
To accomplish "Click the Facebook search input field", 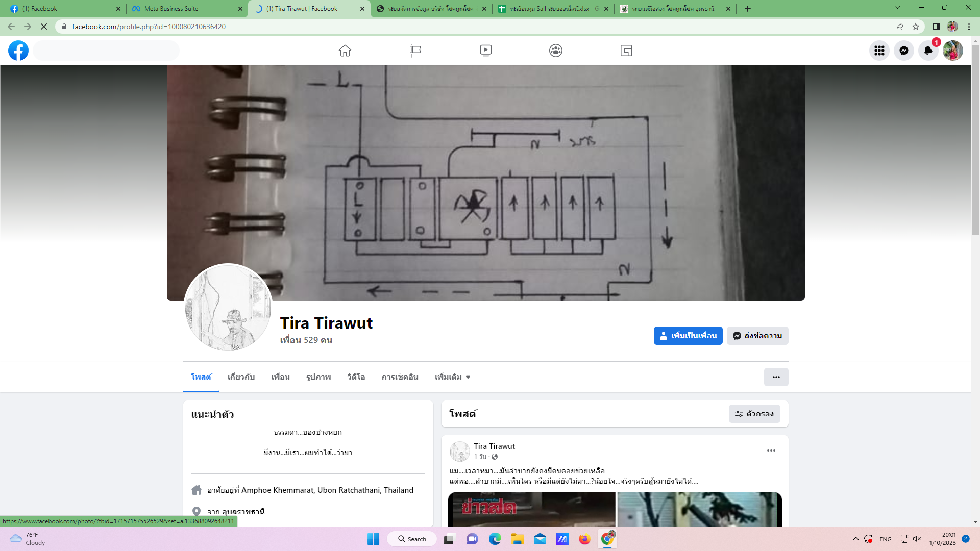I will (106, 51).
